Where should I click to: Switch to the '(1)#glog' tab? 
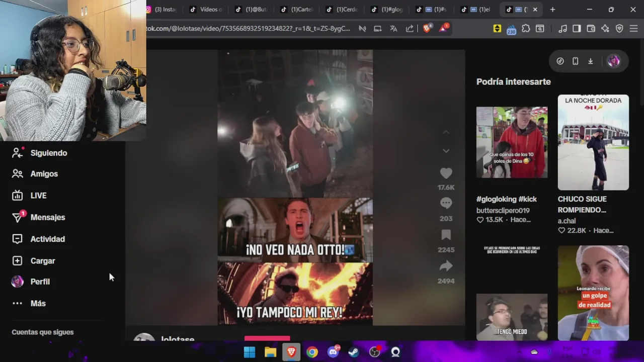(x=387, y=10)
